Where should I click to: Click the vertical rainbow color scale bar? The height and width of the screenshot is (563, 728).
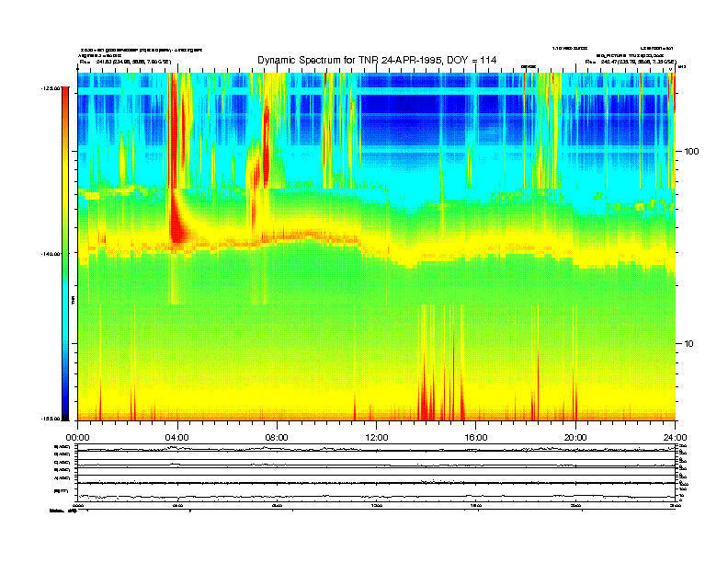click(x=65, y=254)
